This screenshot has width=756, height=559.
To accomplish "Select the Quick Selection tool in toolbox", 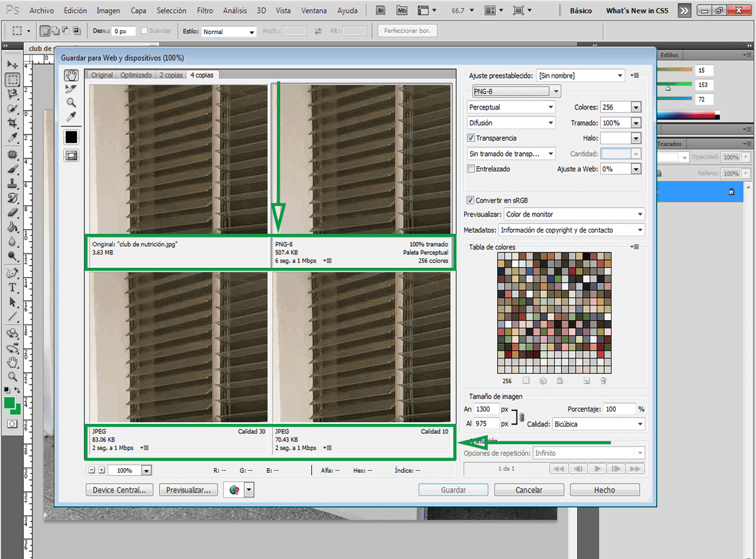I will 12,109.
